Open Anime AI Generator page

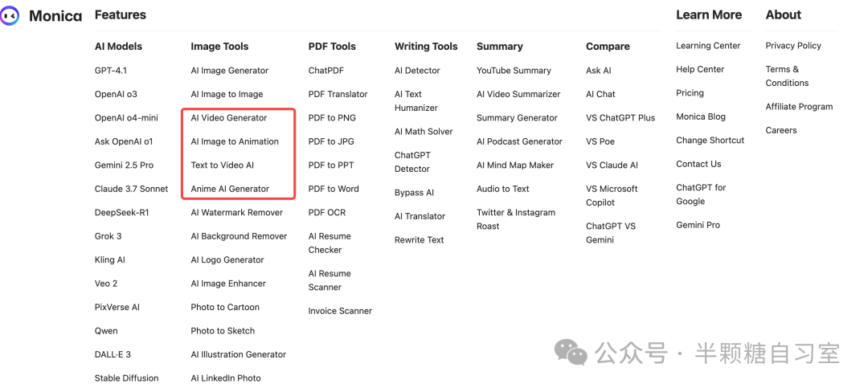coord(230,189)
